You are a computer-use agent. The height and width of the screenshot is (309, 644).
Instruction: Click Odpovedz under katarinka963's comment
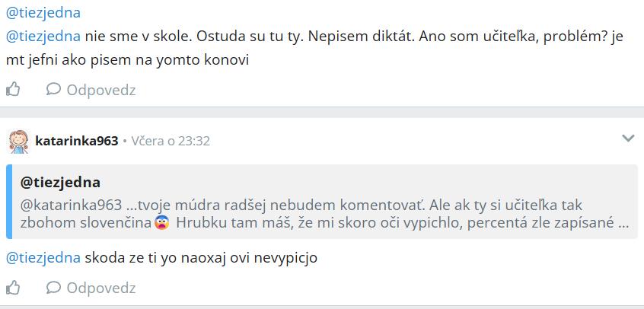click(x=101, y=288)
